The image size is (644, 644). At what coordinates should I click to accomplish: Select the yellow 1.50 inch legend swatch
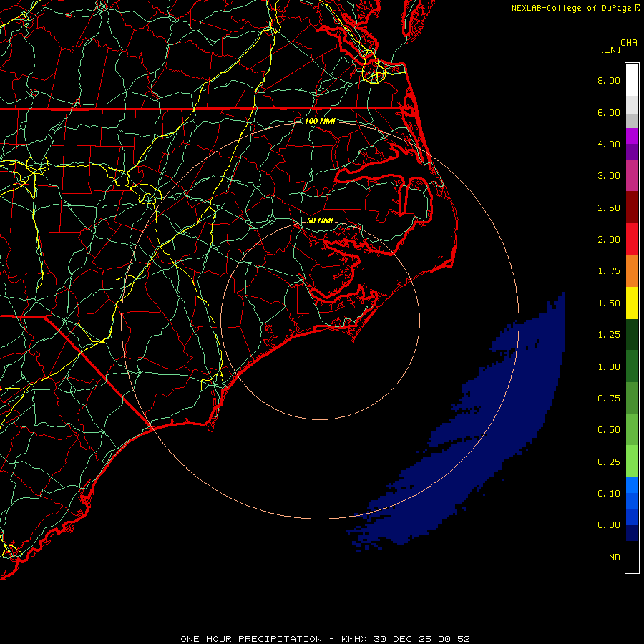pos(632,303)
